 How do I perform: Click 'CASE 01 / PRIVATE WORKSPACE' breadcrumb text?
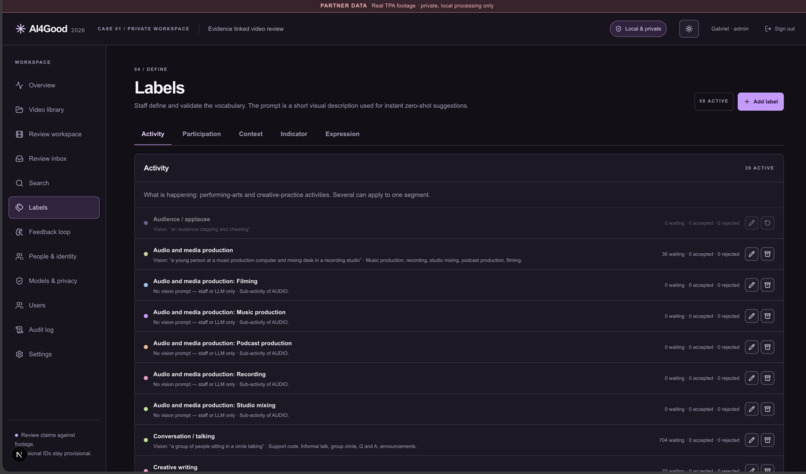pyautogui.click(x=143, y=29)
